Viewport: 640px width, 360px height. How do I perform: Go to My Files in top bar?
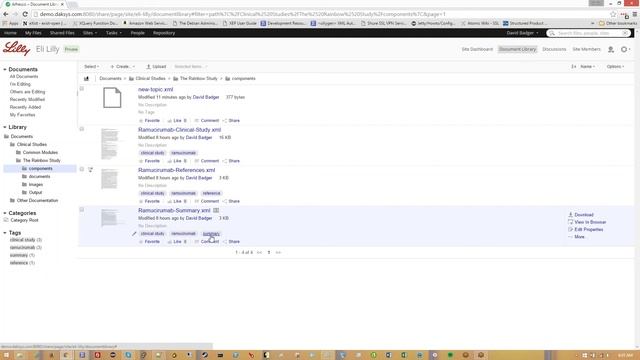tap(33, 33)
